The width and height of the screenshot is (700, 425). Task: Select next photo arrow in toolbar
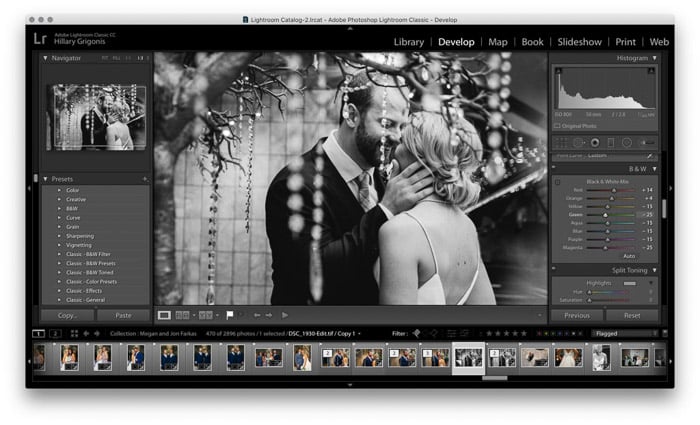tap(269, 315)
